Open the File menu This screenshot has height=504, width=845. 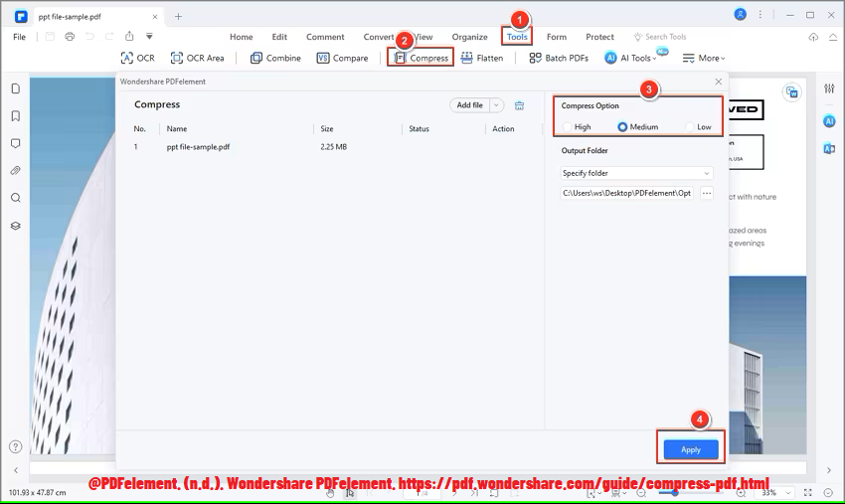20,37
